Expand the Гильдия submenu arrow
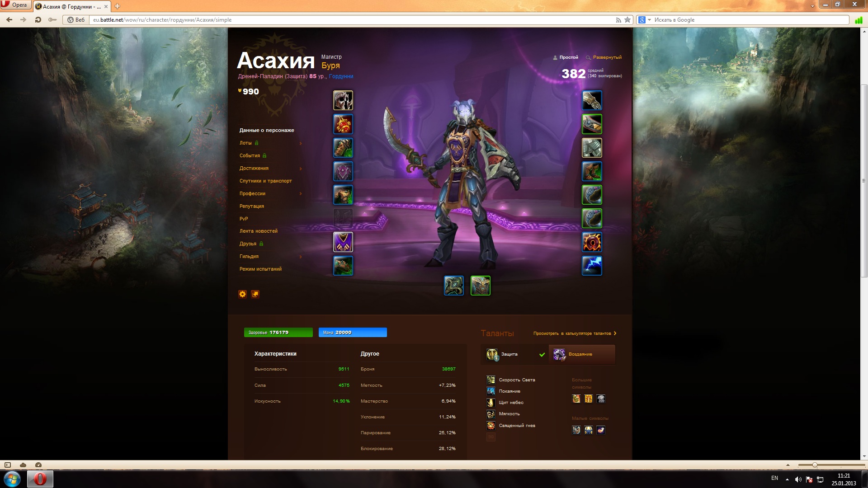Viewport: 868px width, 488px height. tap(301, 257)
